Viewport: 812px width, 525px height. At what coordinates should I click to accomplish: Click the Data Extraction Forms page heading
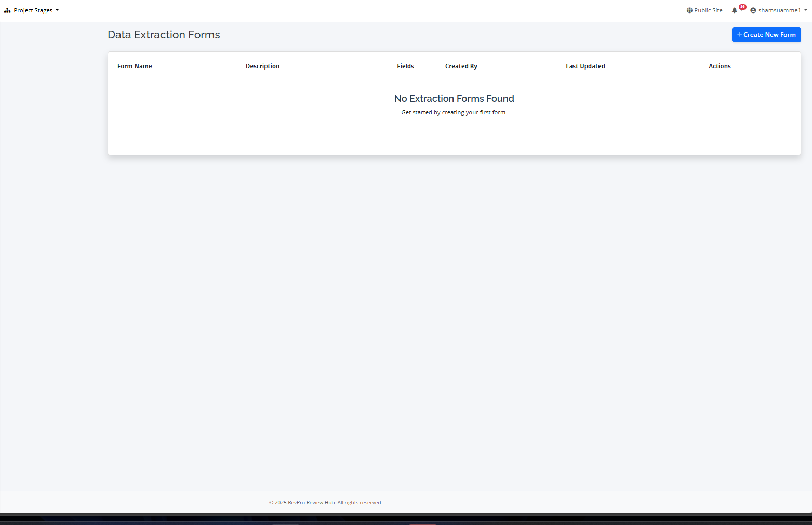[164, 35]
